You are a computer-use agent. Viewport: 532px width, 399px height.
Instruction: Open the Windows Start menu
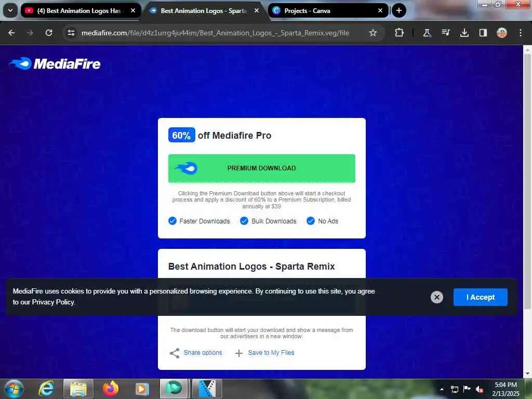tap(14, 389)
